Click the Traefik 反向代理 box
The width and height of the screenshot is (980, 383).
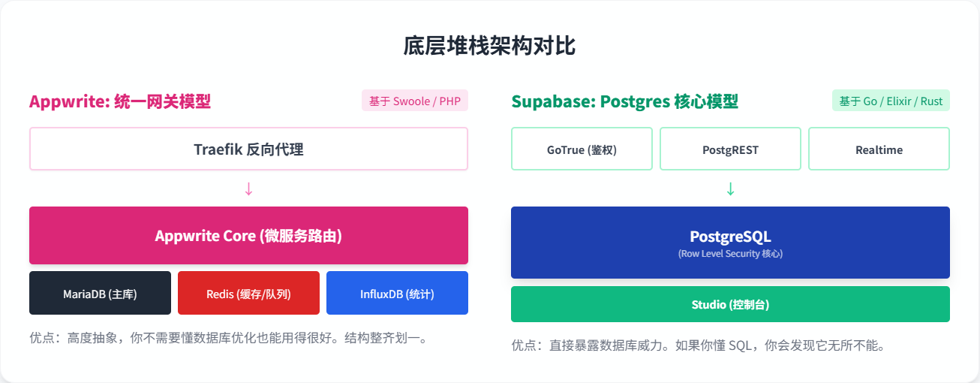point(248,149)
